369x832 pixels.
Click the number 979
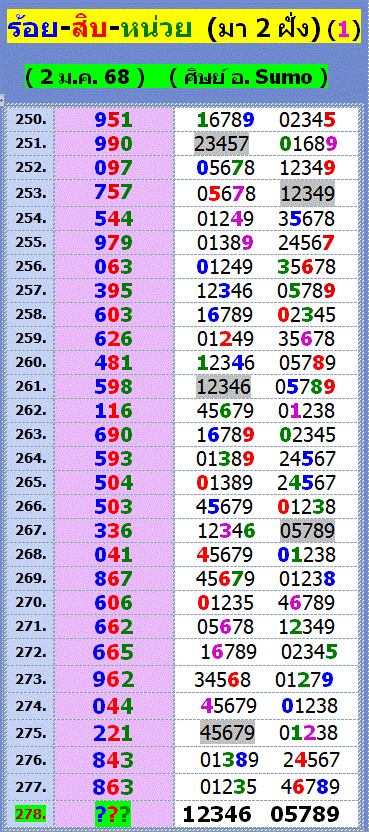tap(114, 242)
